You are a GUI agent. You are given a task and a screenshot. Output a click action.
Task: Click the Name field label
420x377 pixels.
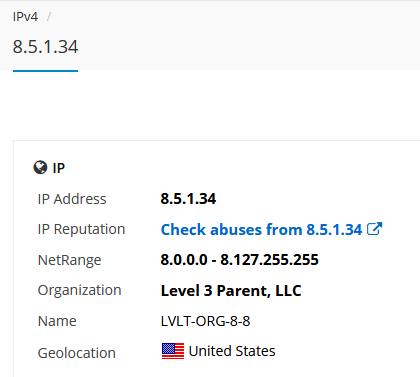click(x=57, y=321)
